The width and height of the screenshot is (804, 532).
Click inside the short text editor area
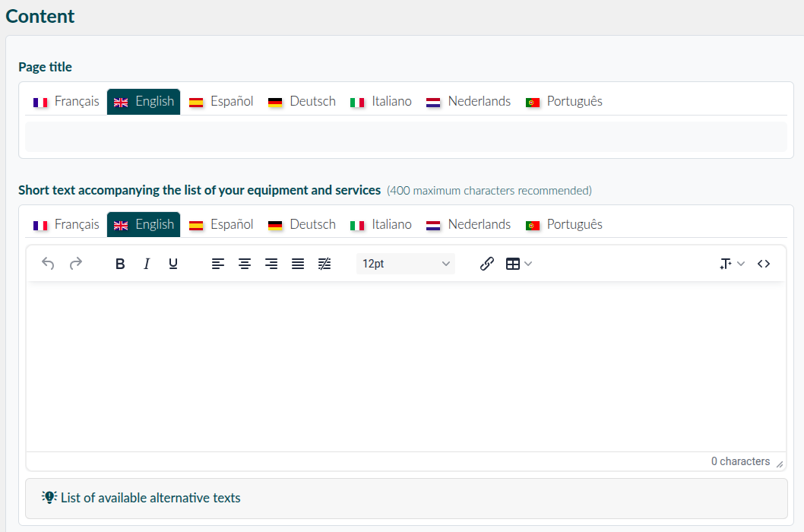point(406,367)
